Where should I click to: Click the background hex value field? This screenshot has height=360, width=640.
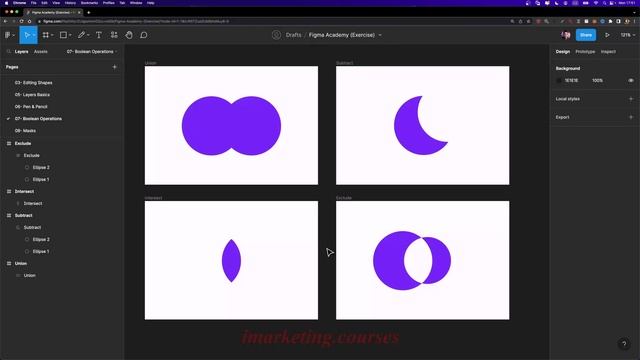pos(571,81)
